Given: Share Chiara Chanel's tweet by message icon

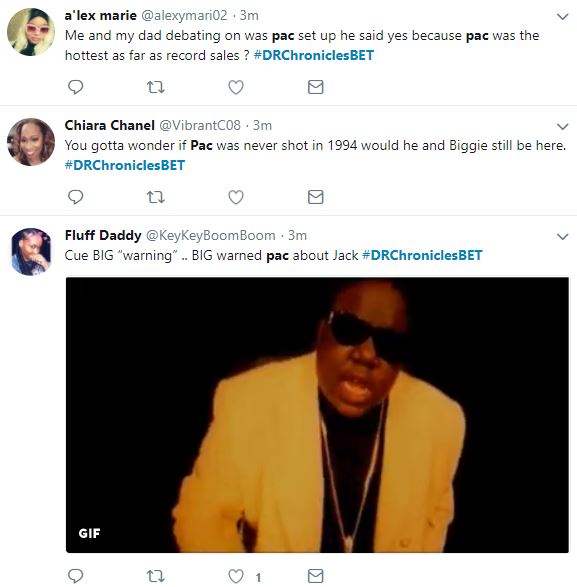Looking at the screenshot, I should coord(316,197).
